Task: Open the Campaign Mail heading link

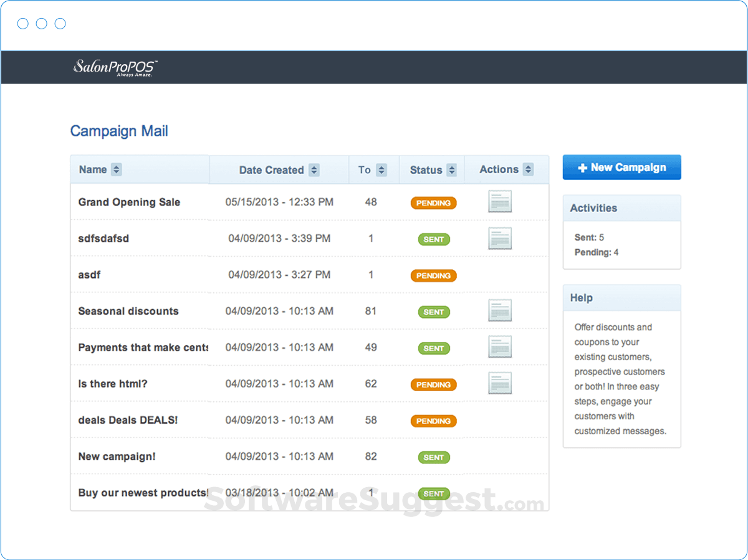Action: [x=118, y=131]
